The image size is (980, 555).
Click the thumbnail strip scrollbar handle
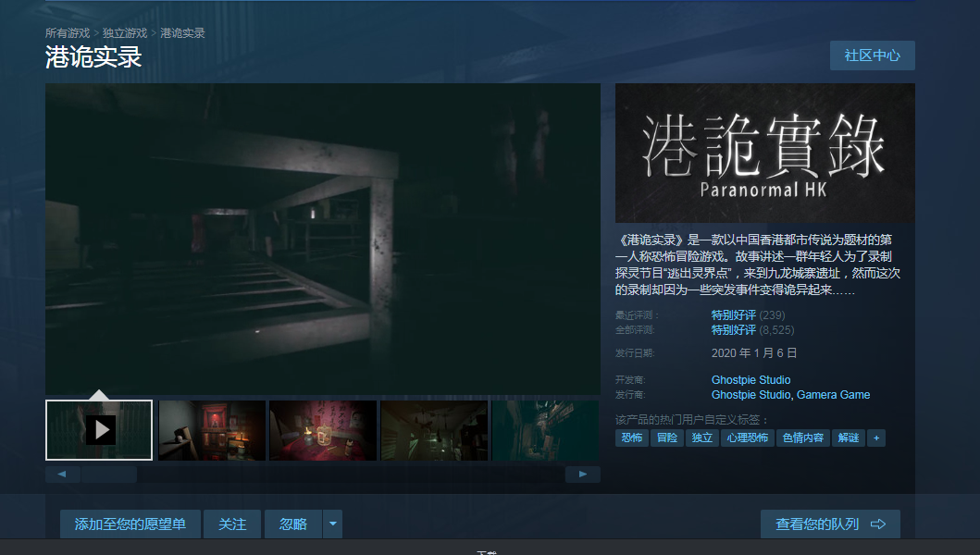tap(109, 475)
